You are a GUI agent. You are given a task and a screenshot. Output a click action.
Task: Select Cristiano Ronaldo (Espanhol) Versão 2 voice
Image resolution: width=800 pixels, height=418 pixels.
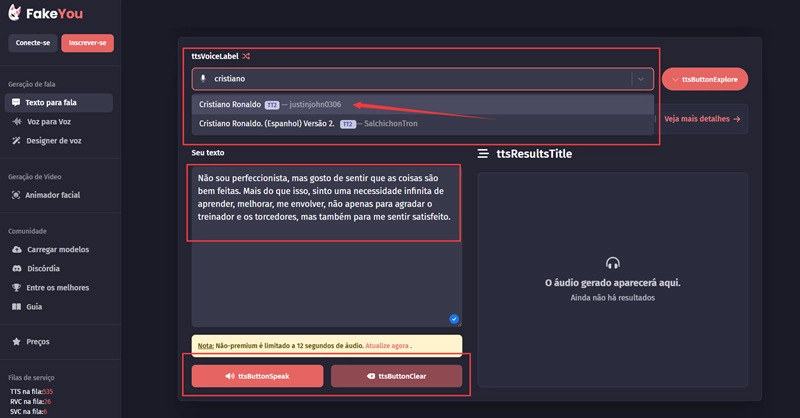pos(423,124)
